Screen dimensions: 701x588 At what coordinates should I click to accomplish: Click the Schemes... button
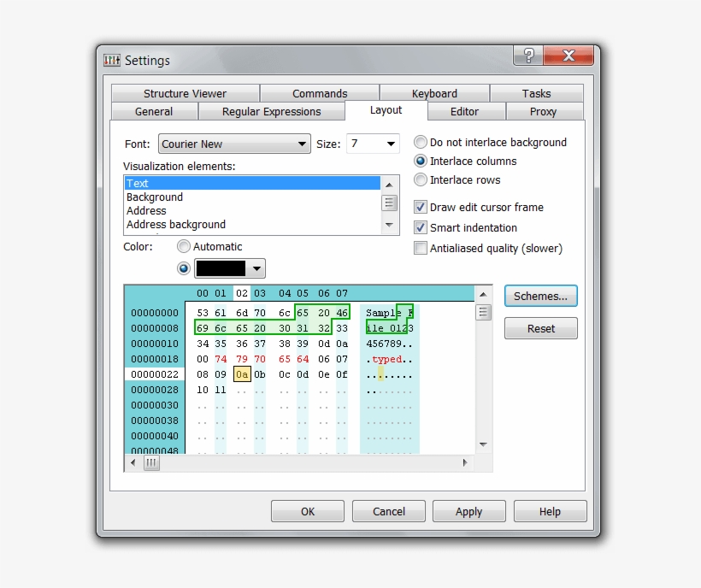pyautogui.click(x=540, y=296)
